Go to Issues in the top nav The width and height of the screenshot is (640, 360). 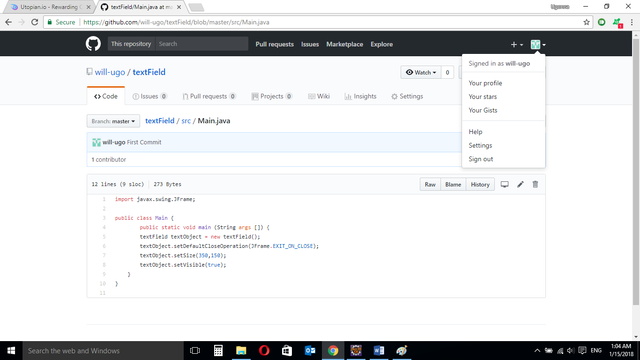[310, 44]
